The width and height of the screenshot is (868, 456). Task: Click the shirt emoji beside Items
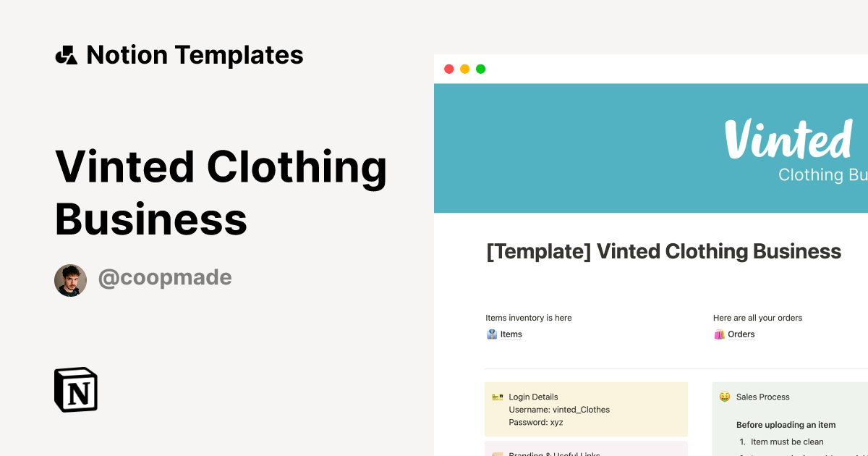(491, 334)
